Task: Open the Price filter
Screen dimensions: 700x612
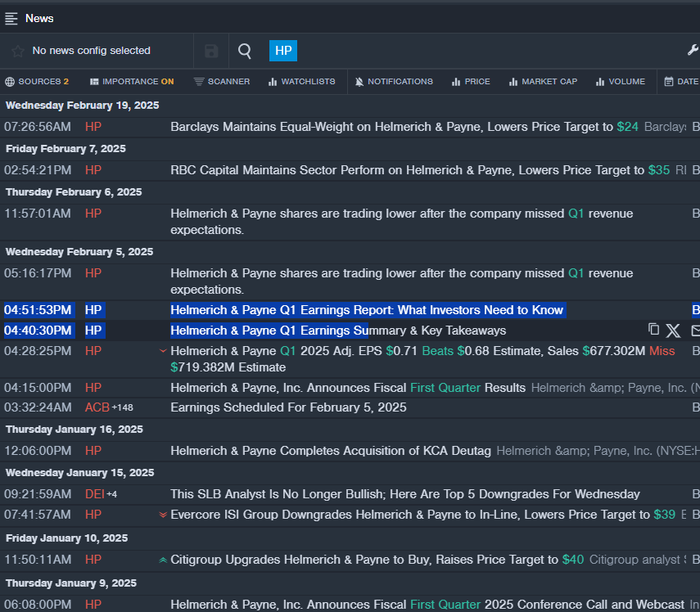Action: (x=471, y=82)
